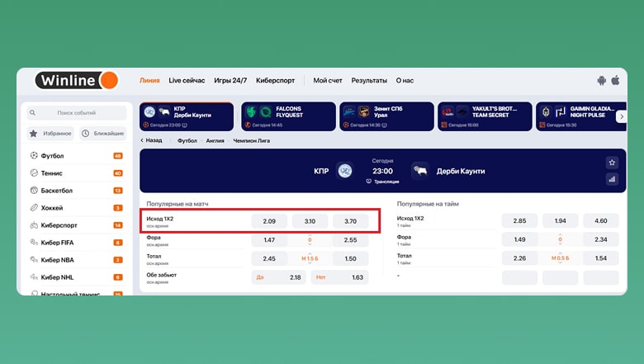This screenshot has height=364, width=644.
Task: Select the Да option for Обе забьют
Action: pyautogui.click(x=277, y=277)
